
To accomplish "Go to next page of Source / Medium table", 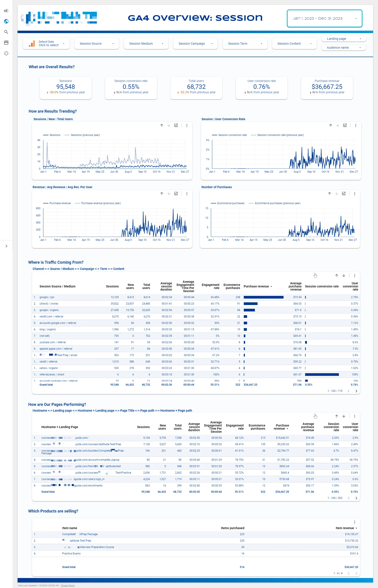I will coord(356,391).
